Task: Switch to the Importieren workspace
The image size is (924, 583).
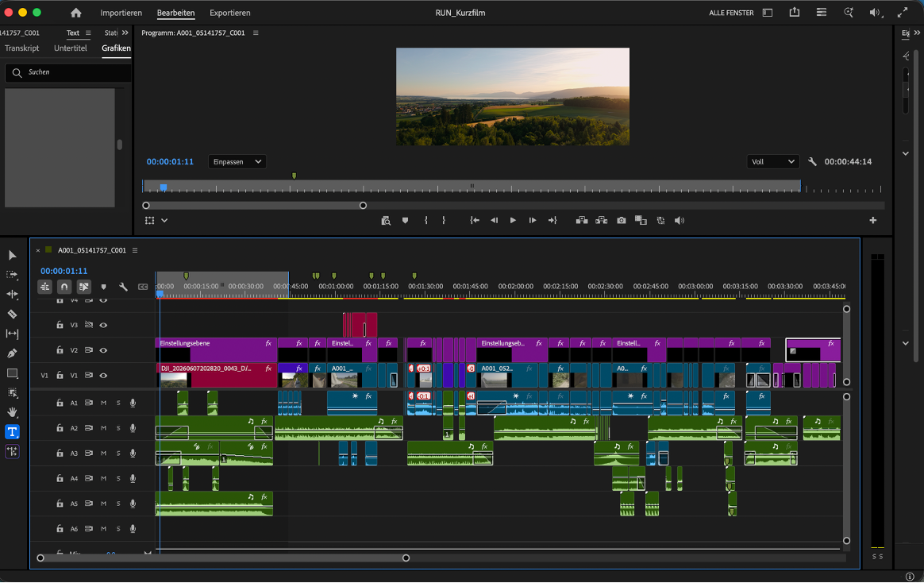Action: pyautogui.click(x=121, y=13)
